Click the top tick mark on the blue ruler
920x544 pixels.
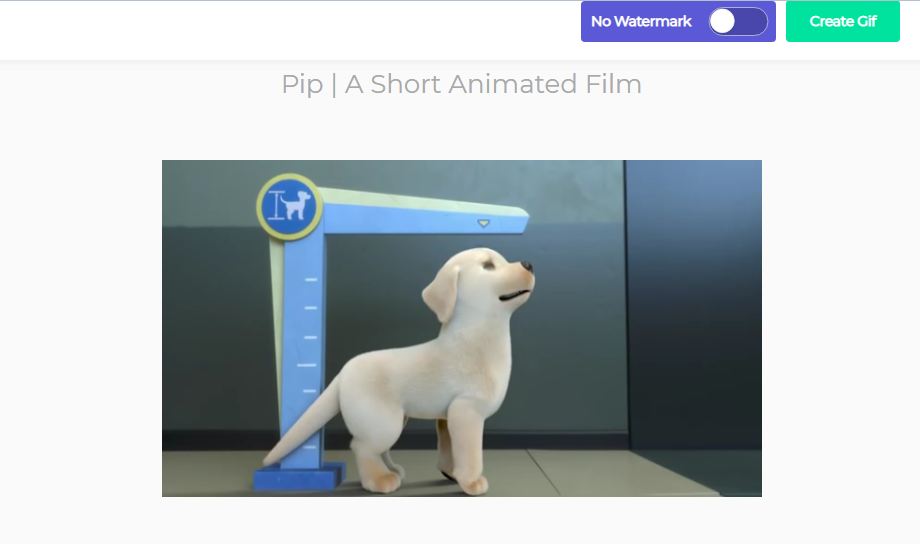click(311, 280)
